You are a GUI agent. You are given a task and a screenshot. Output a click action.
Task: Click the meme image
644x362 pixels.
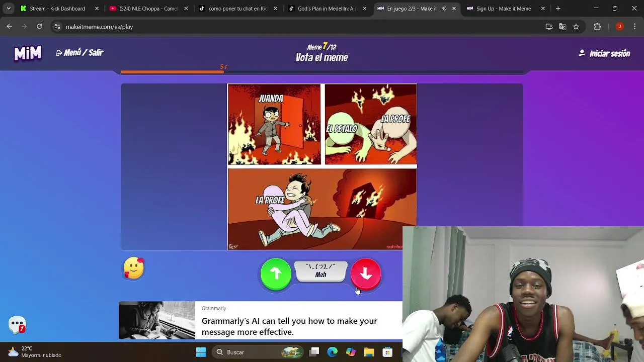(x=322, y=167)
